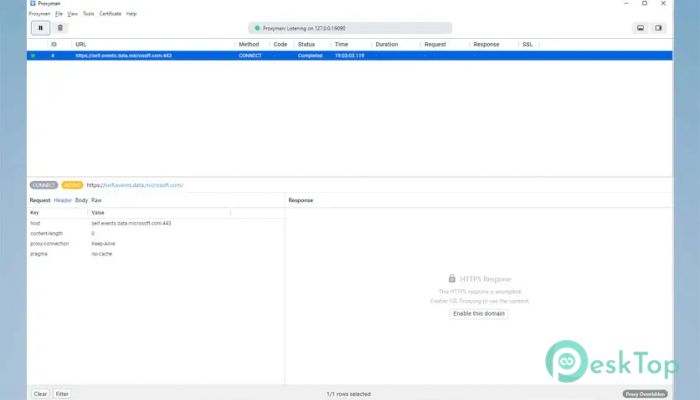Image resolution: width=700 pixels, height=400 pixels.
Task: Select the self.events.data.microsoft.com request row URL
Action: coord(124,56)
